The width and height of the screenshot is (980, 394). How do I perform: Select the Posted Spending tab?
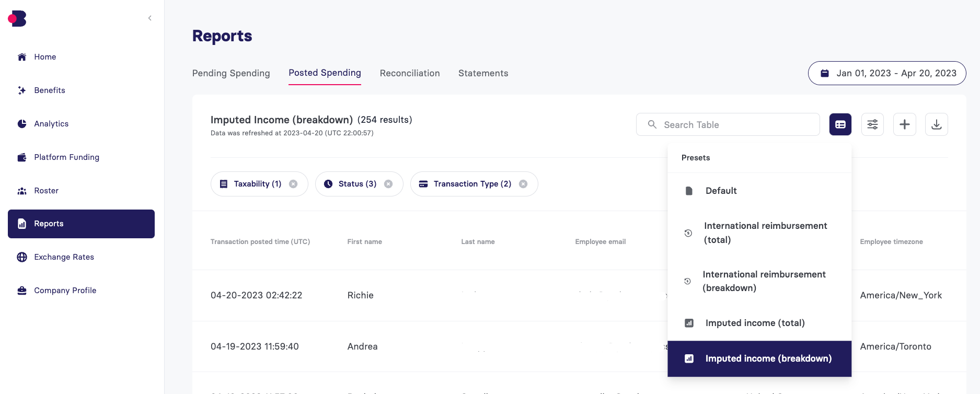[325, 73]
